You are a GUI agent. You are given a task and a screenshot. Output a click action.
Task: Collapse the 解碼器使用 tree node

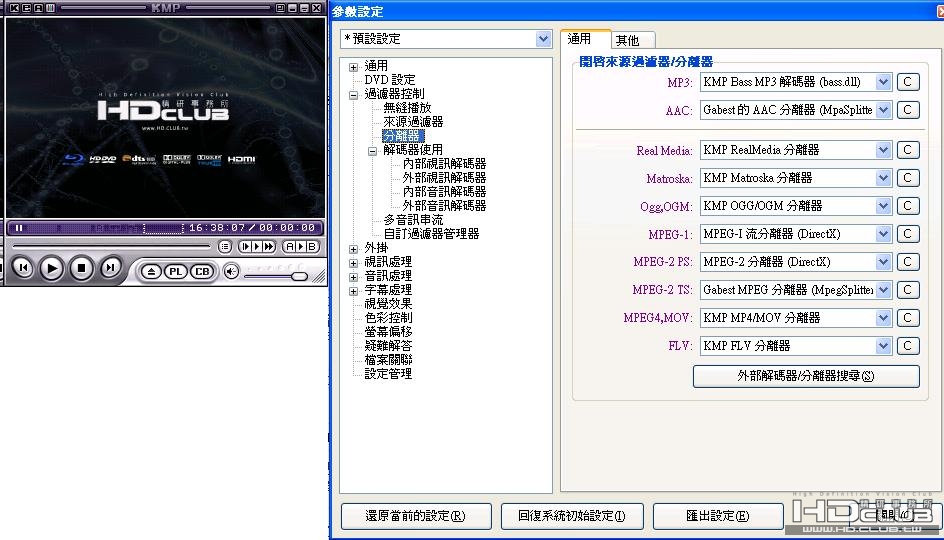coord(373,151)
